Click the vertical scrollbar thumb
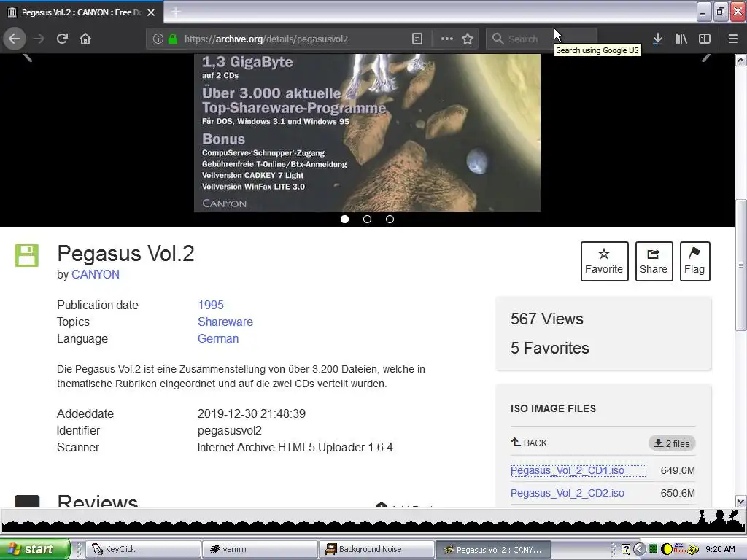Image resolution: width=747 pixels, height=560 pixels. point(740,265)
